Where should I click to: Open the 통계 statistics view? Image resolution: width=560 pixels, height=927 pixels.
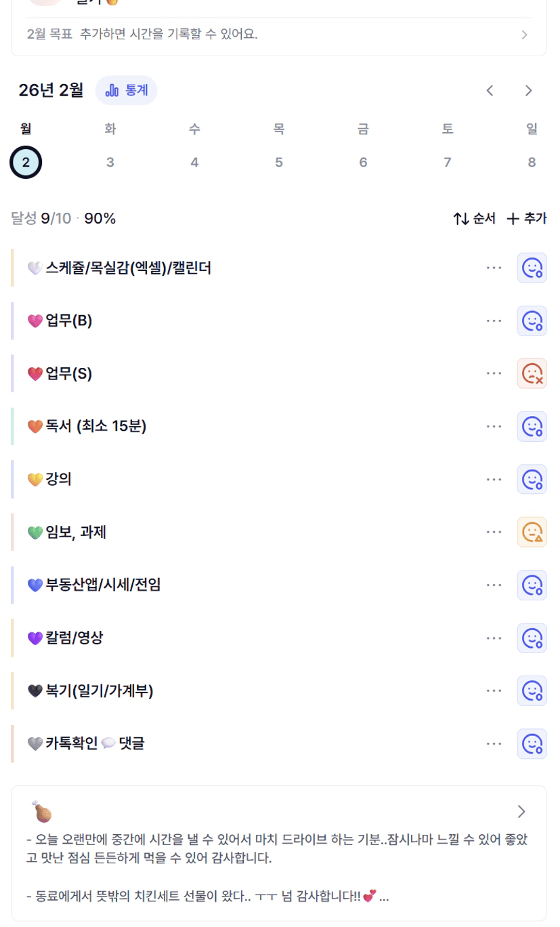(127, 90)
